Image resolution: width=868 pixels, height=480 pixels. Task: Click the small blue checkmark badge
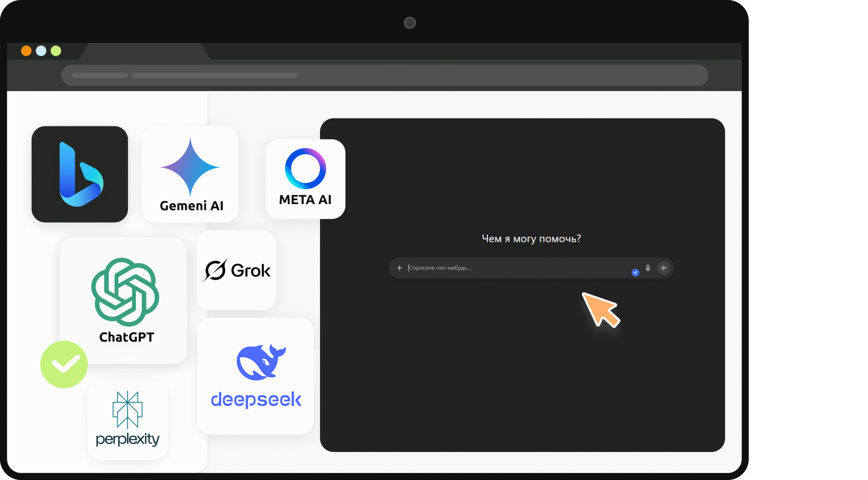click(x=635, y=272)
